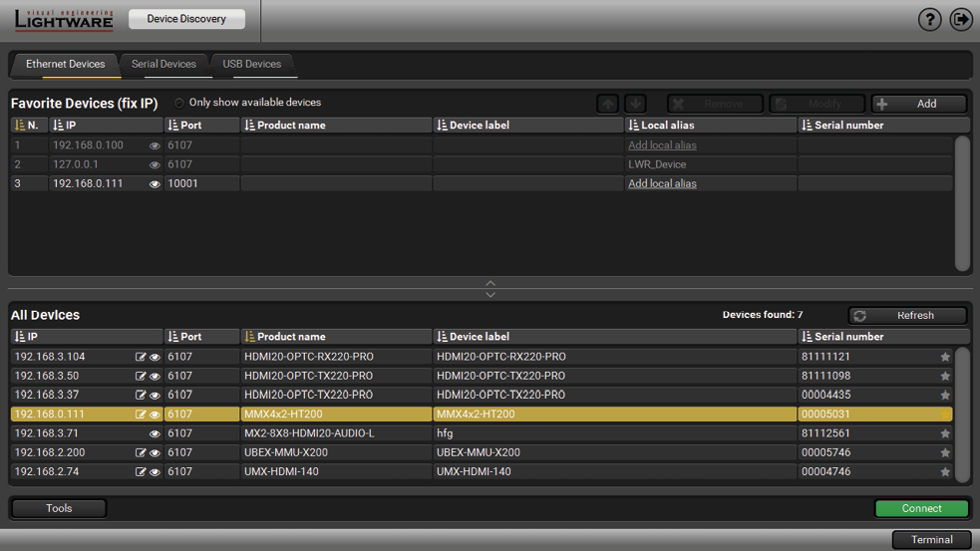Switch to USB Devices tab

tap(252, 65)
